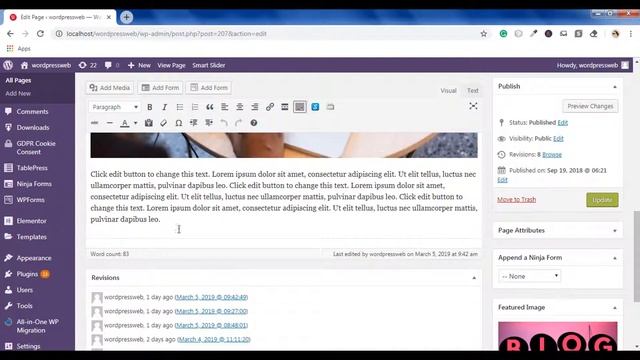This screenshot has height=360, width=640.
Task: Open a new browser tab
Action: (126, 17)
